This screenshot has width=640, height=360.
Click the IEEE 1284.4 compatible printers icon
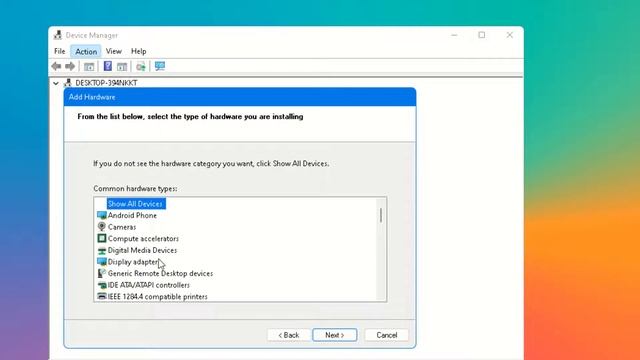[102, 296]
